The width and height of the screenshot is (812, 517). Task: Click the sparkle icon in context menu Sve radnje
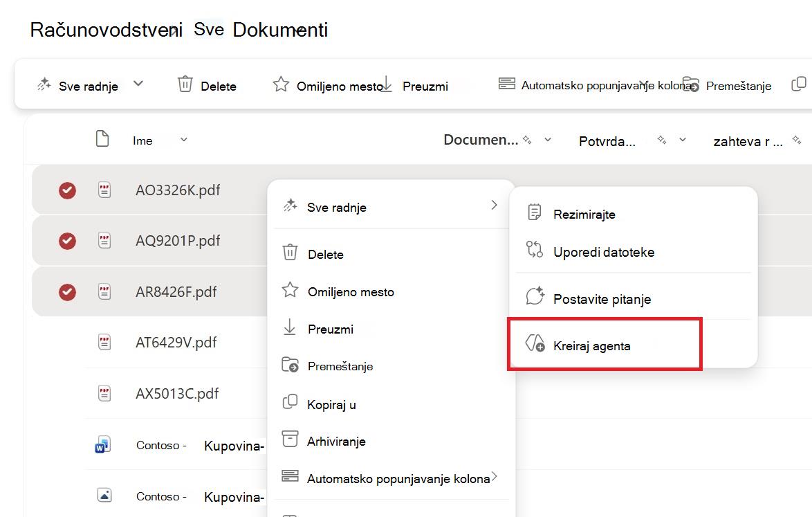pyautogui.click(x=290, y=205)
